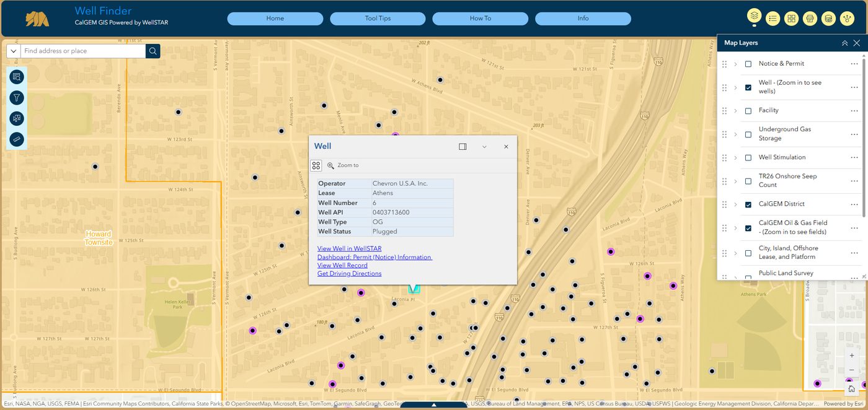This screenshot has width=868, height=410.
Task: Uncheck the CalGEM District layer
Action: [x=748, y=204]
